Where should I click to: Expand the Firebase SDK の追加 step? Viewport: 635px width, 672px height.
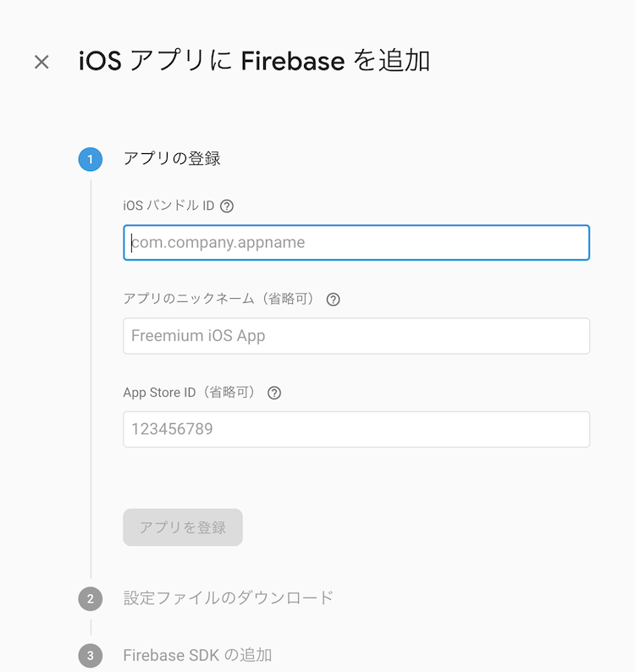tap(197, 655)
